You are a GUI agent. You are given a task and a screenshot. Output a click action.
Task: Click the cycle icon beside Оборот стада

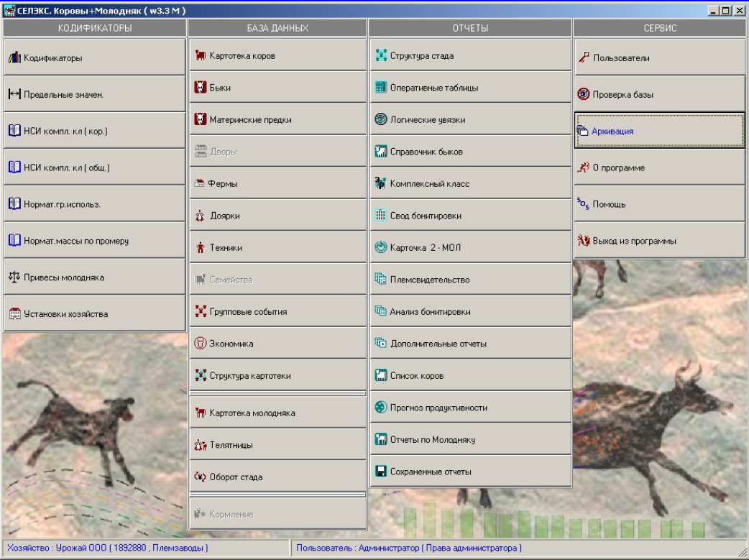tap(200, 477)
